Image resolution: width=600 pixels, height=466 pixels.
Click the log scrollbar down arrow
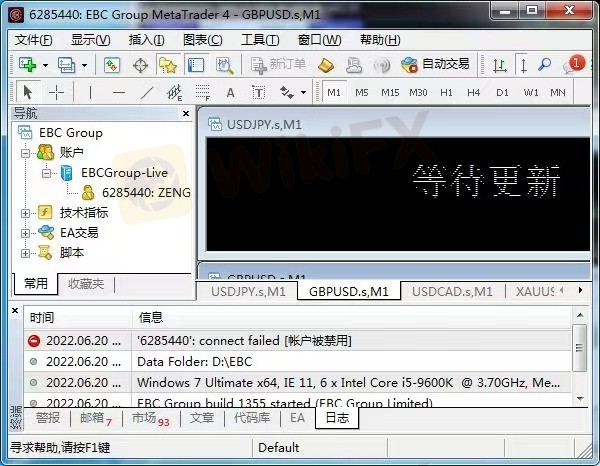[580, 399]
